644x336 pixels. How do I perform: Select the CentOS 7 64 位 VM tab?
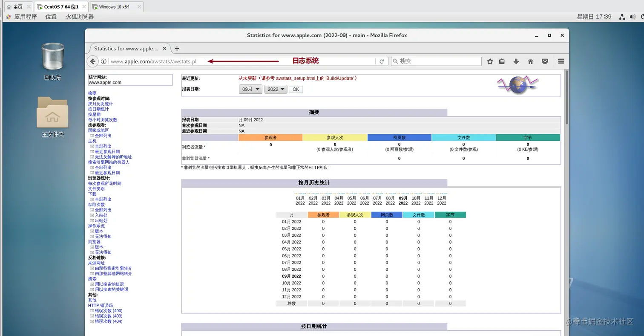(61, 7)
